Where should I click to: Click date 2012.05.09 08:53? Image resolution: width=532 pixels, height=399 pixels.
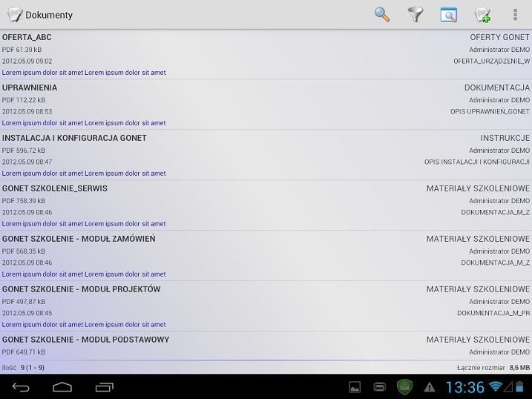pyautogui.click(x=27, y=111)
